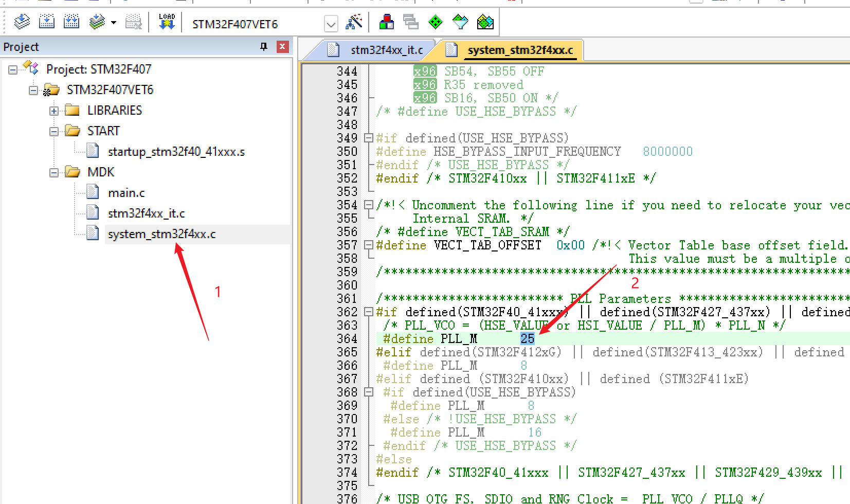
Task: Close the Project panel
Action: point(282,47)
